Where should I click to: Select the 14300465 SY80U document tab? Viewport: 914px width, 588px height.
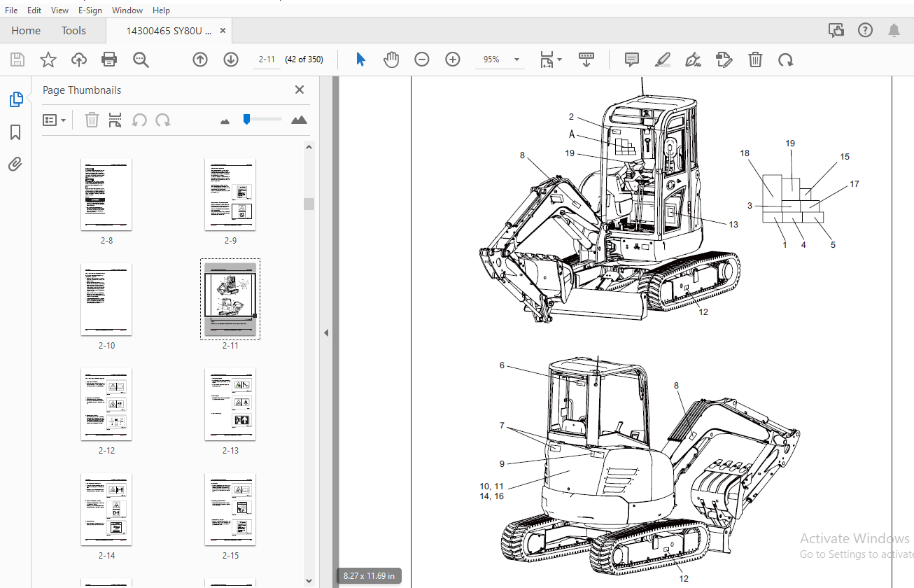(168, 31)
